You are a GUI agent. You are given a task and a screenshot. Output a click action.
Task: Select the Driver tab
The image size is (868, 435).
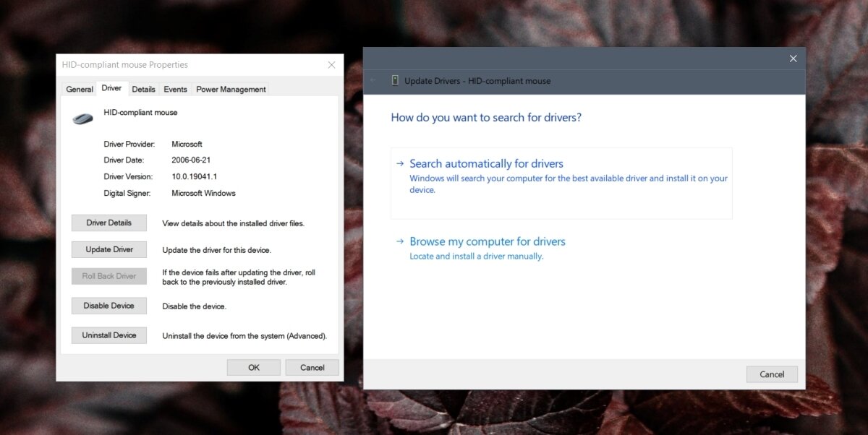(111, 88)
